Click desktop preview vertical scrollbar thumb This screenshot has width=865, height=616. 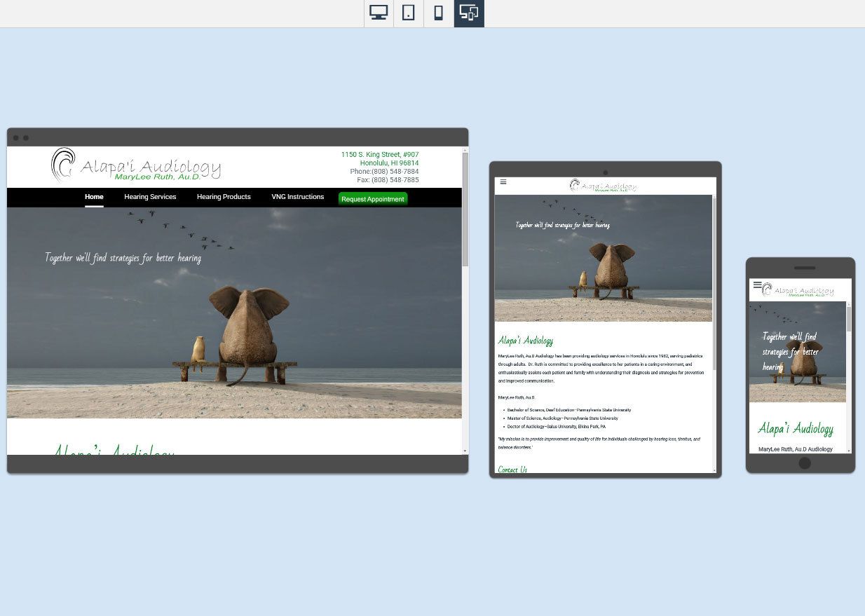click(465, 209)
